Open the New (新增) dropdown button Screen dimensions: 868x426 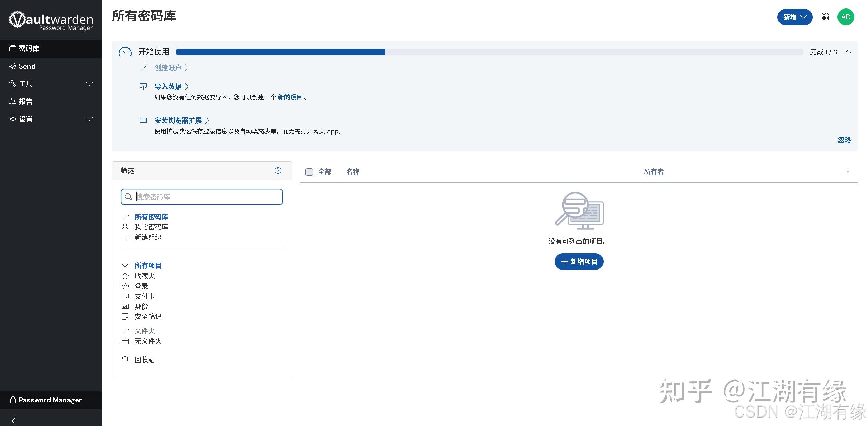point(794,17)
